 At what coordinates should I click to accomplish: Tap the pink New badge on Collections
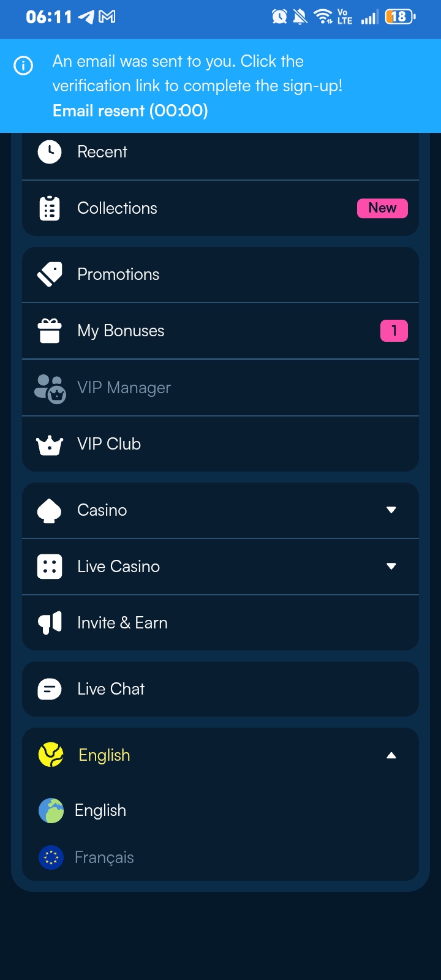[x=382, y=208]
